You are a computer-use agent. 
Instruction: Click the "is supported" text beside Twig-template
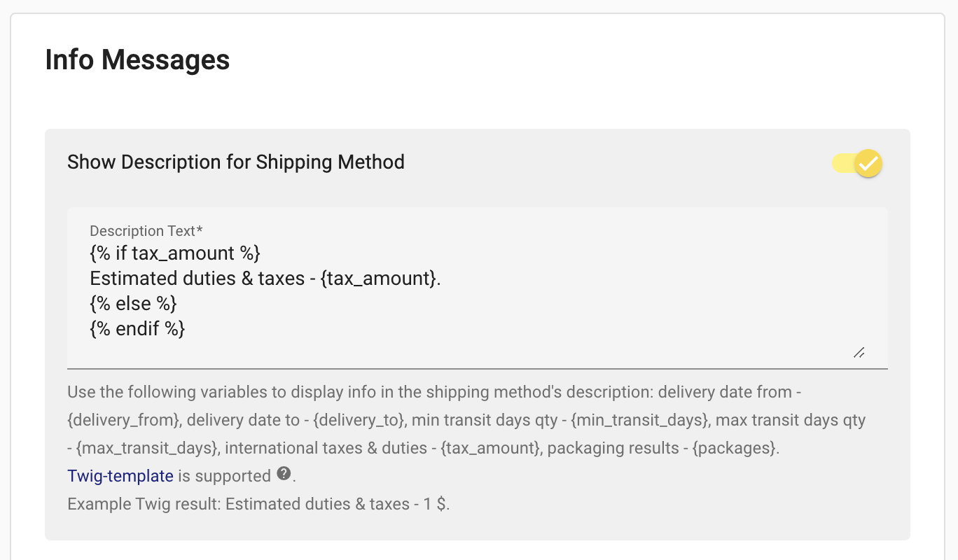tap(224, 476)
